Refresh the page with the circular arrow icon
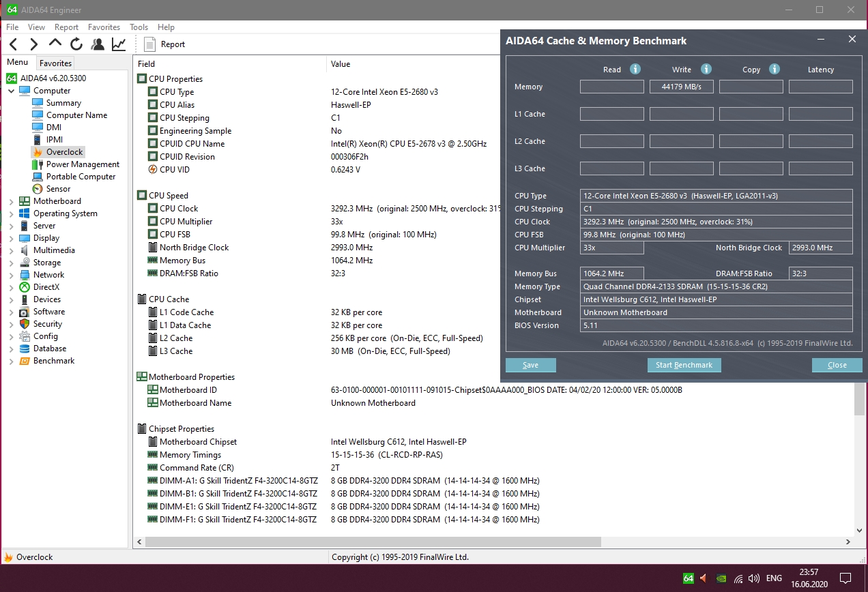Image resolution: width=868 pixels, height=592 pixels. tap(76, 44)
